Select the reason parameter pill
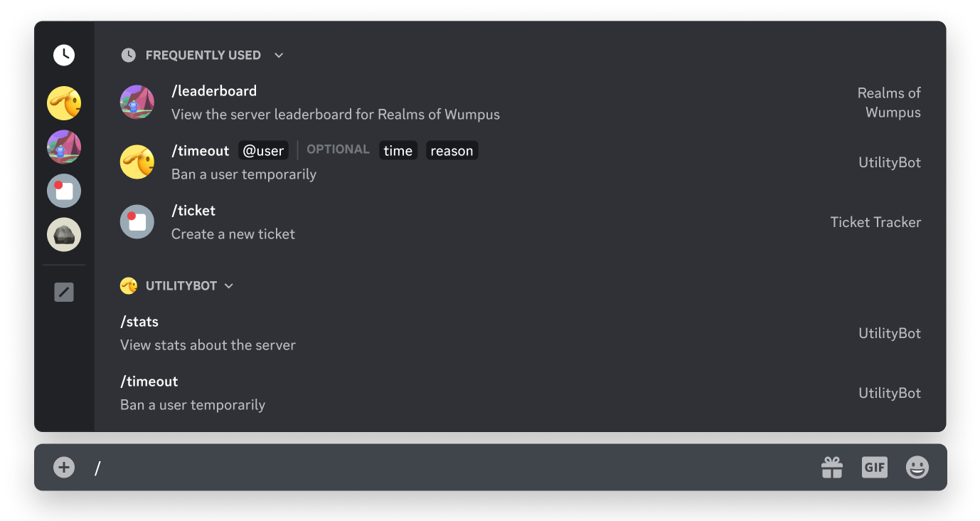 [452, 150]
